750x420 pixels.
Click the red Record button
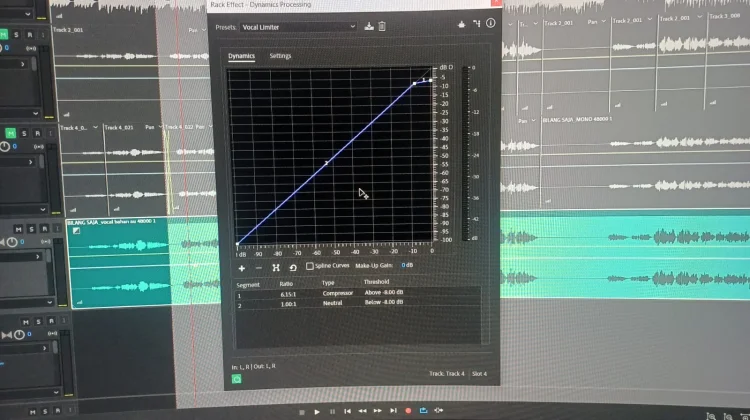point(407,411)
